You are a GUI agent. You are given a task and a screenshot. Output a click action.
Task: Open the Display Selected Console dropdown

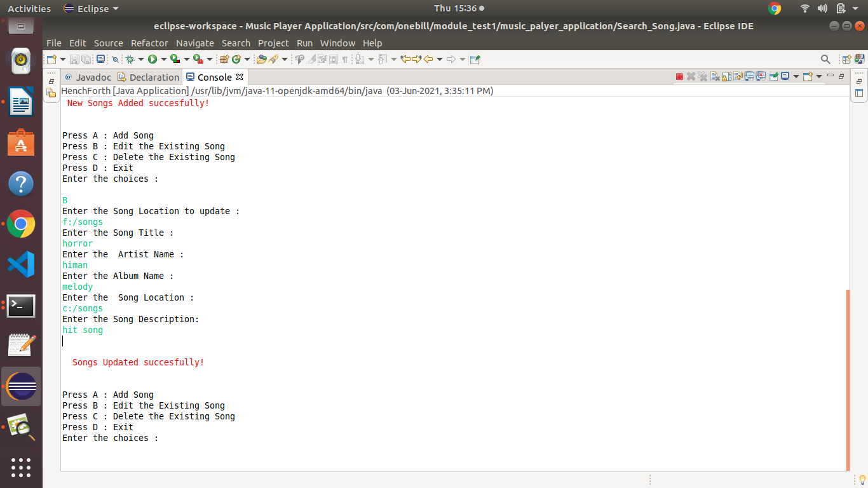tap(796, 76)
